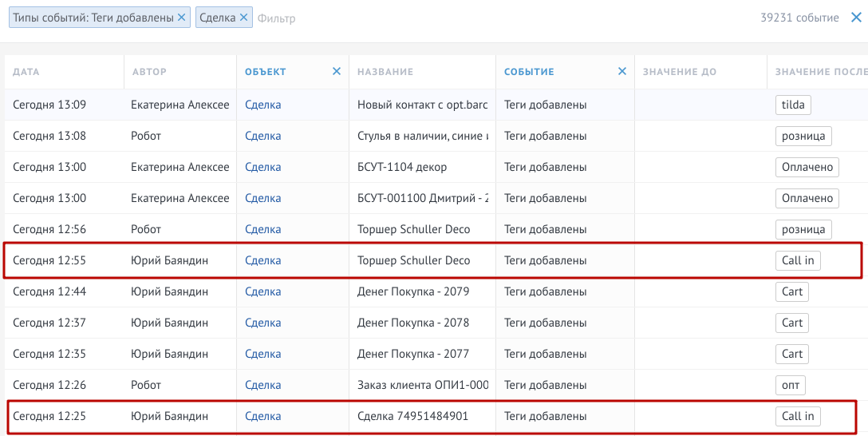Open the НАЗВАНИЕ column header
This screenshot has width=868, height=436.
[x=385, y=72]
